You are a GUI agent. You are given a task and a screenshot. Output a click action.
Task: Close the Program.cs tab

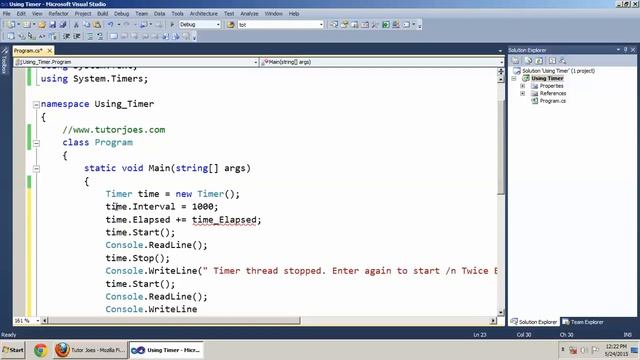pyautogui.click(x=49, y=51)
